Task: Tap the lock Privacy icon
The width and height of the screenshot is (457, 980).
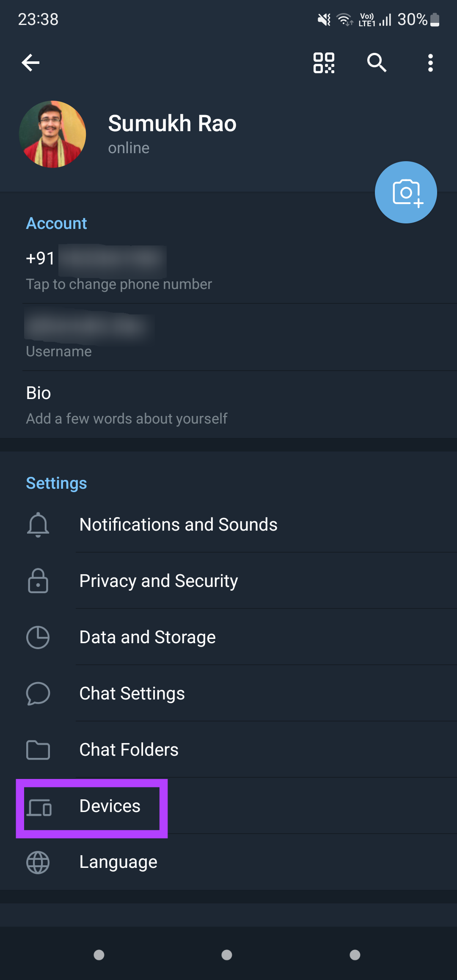Action: point(38,581)
